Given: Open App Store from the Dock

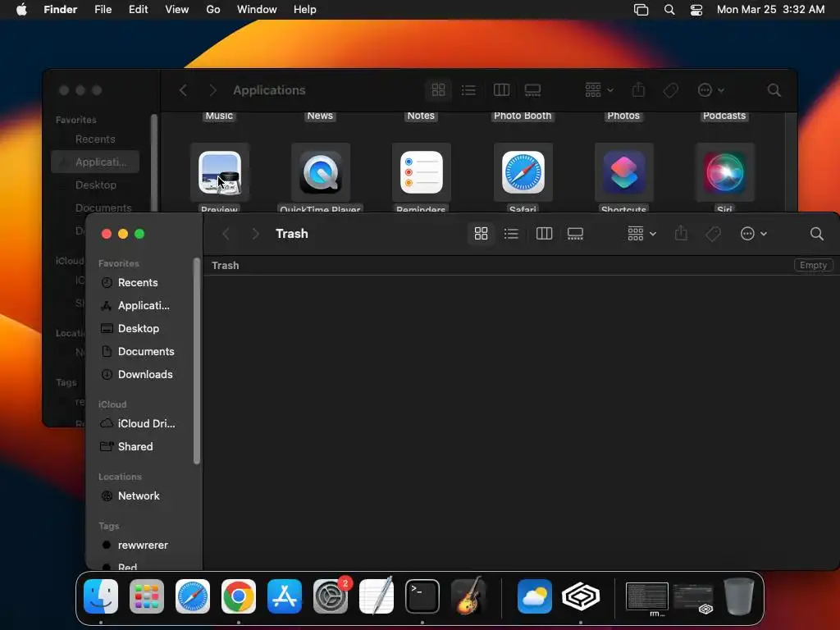Looking at the screenshot, I should tap(285, 596).
